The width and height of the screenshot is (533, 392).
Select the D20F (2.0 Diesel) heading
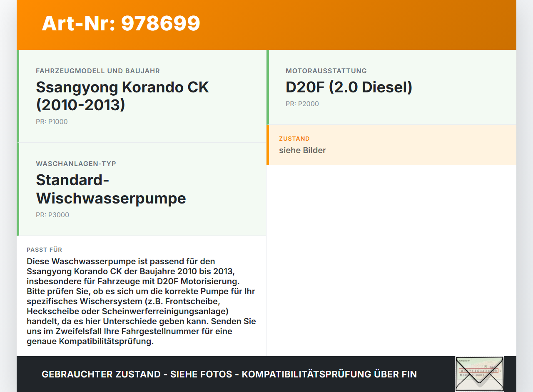coord(349,87)
